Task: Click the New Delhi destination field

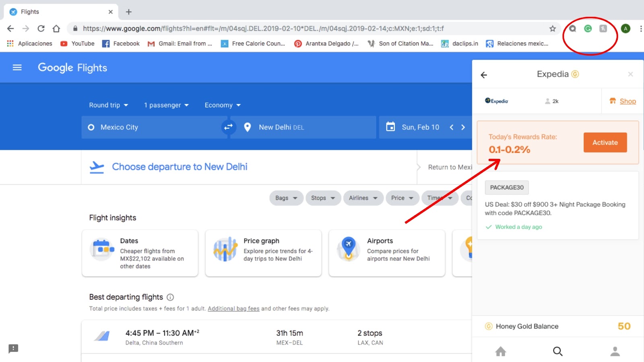Action: [x=304, y=127]
